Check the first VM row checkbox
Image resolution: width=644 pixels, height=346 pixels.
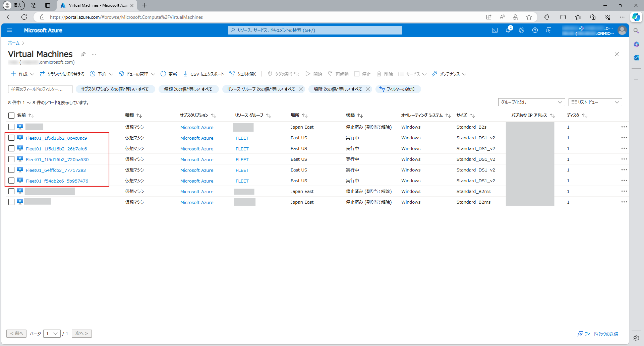[11, 127]
